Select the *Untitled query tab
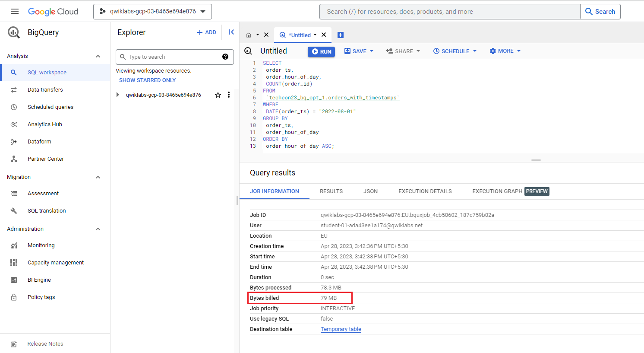This screenshot has height=353, width=644. click(x=295, y=35)
